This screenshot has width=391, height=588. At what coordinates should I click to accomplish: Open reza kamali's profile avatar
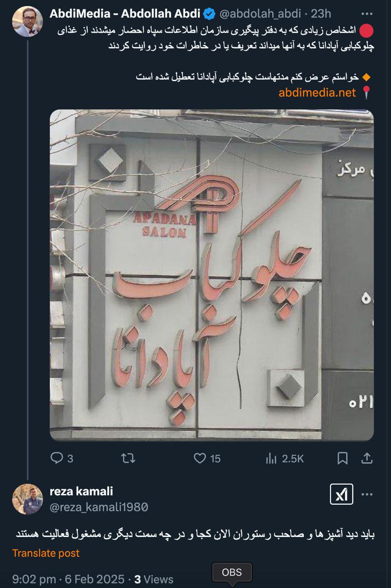point(28,499)
